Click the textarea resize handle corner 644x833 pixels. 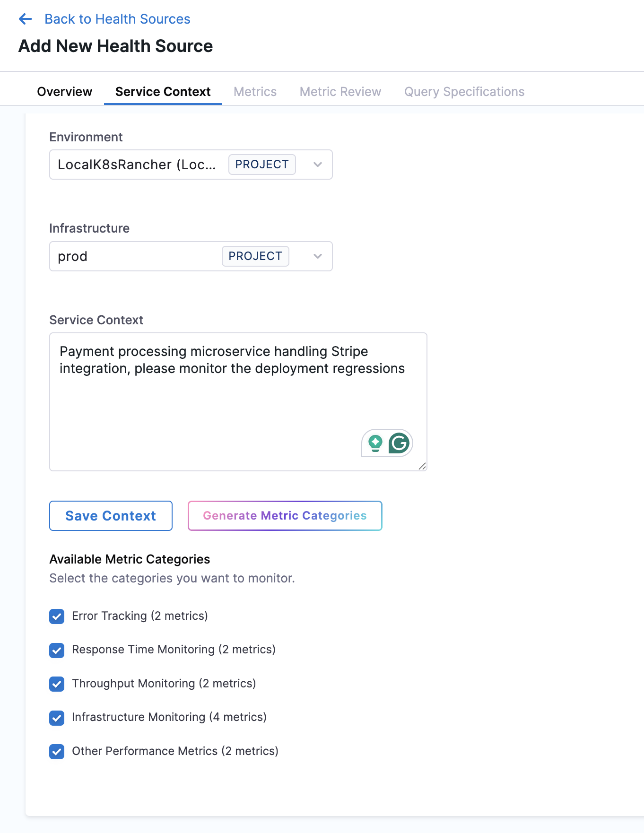422,466
